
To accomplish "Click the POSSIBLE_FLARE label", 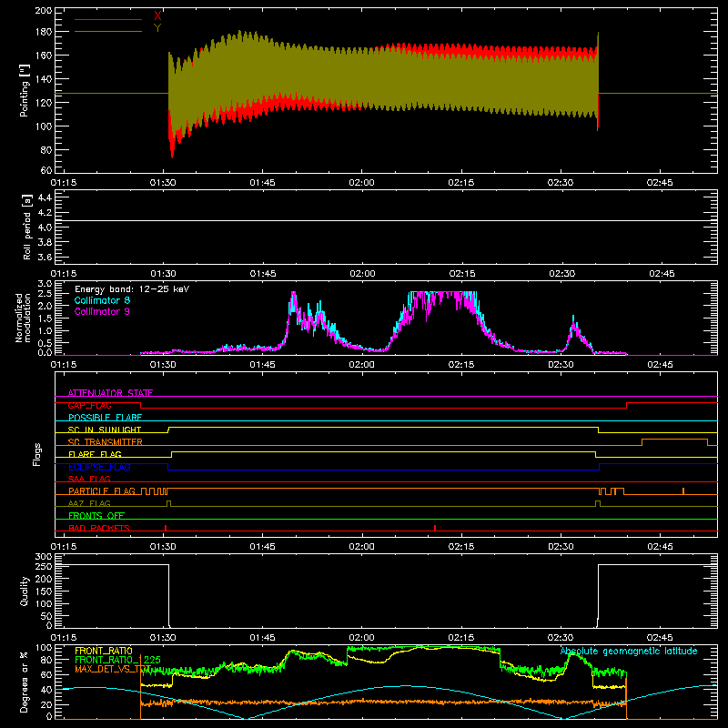I will pyautogui.click(x=105, y=418).
